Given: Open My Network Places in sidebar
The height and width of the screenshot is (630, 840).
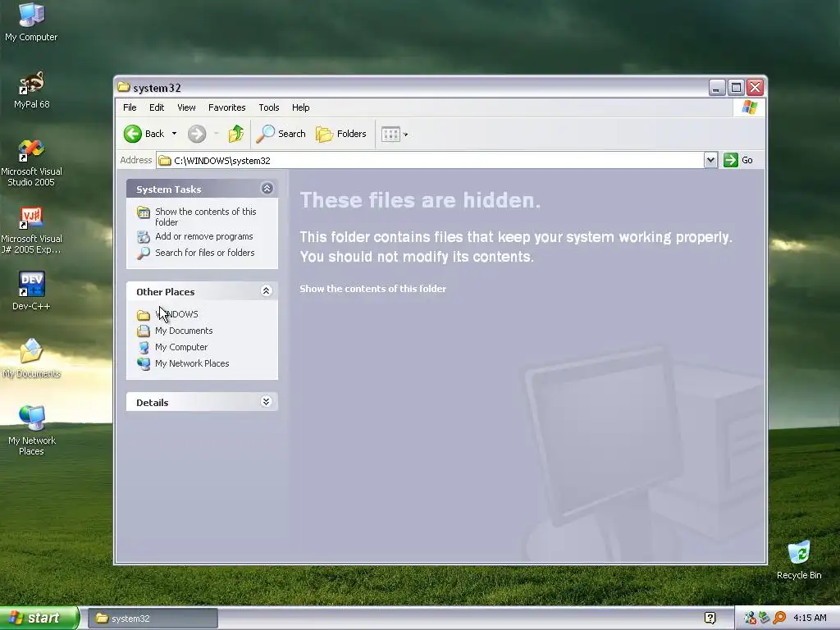Looking at the screenshot, I should pyautogui.click(x=183, y=363).
